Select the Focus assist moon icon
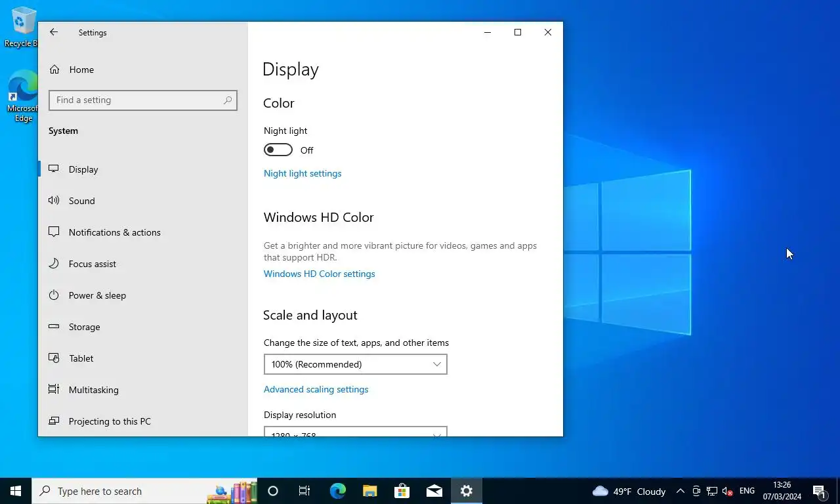840x504 pixels. (x=54, y=263)
